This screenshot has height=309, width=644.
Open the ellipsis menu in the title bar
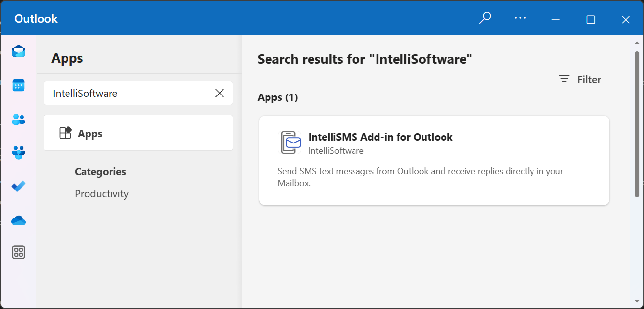520,18
